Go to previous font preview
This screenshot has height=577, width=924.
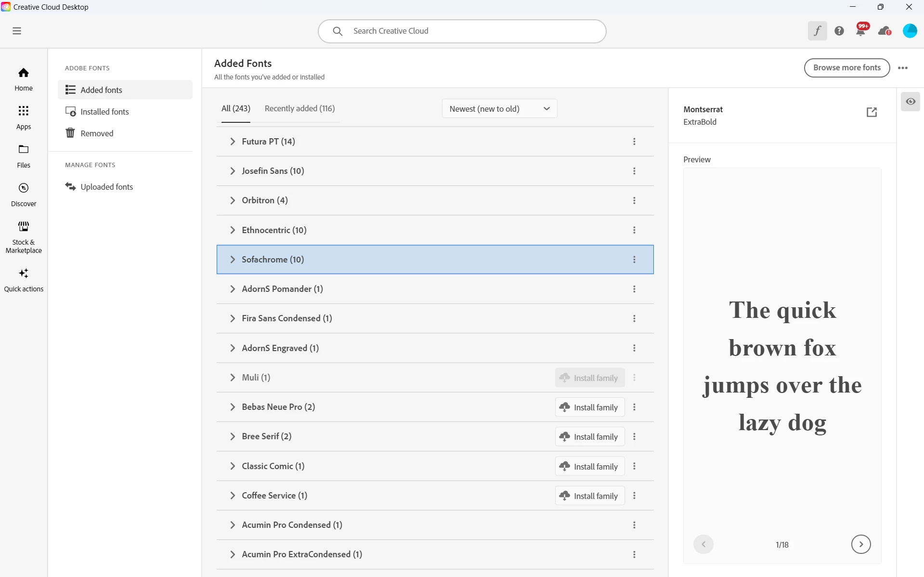point(703,545)
